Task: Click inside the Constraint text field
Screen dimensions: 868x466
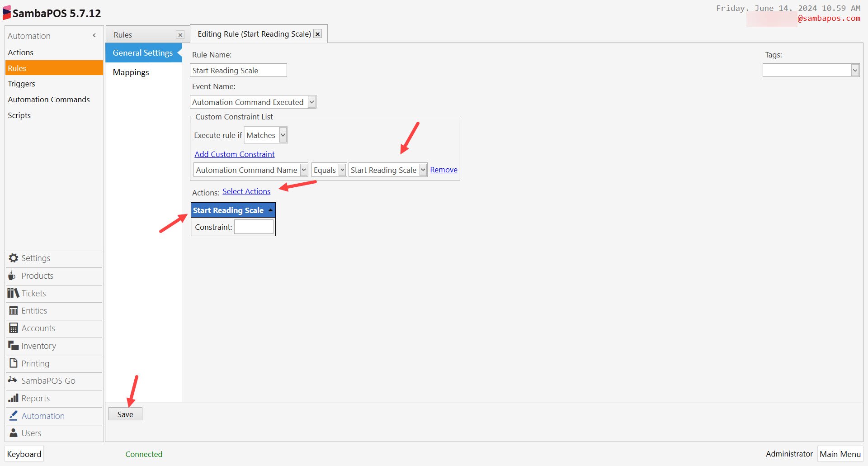Action: [x=254, y=227]
